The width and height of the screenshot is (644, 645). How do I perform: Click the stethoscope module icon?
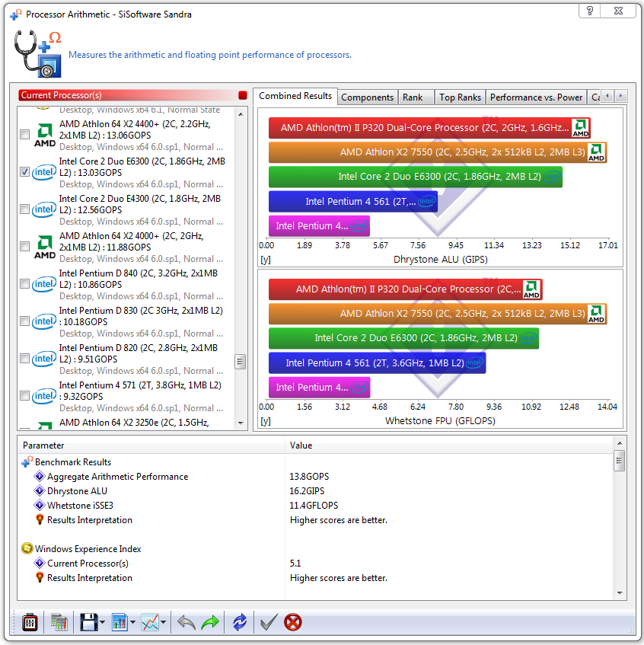pos(38,54)
